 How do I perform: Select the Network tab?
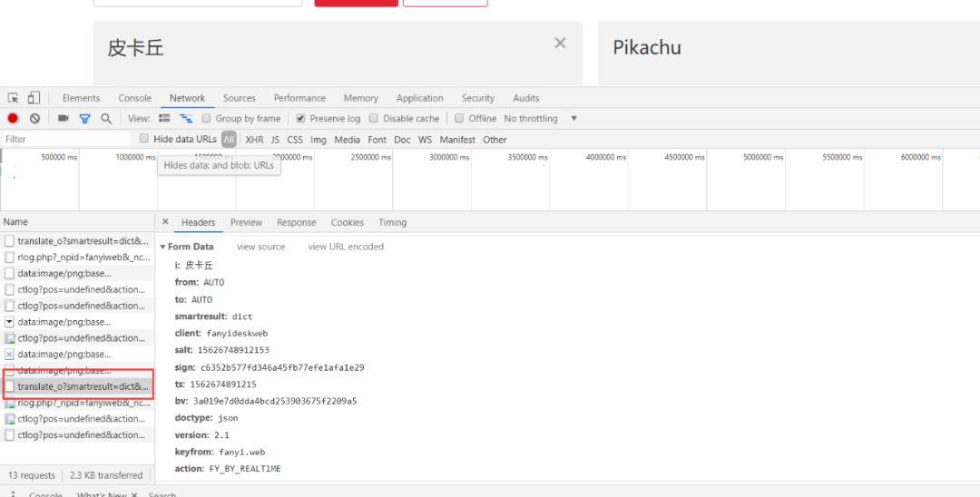(188, 98)
